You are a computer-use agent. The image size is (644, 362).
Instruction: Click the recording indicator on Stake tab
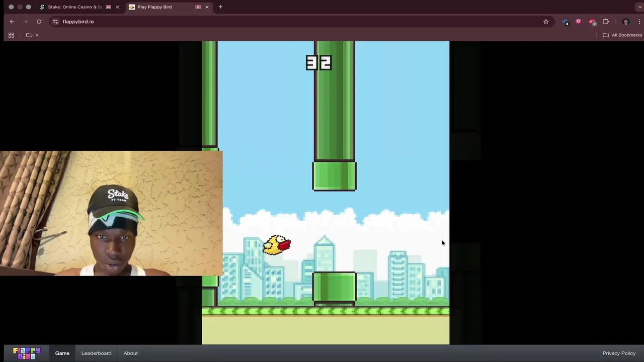click(x=108, y=7)
